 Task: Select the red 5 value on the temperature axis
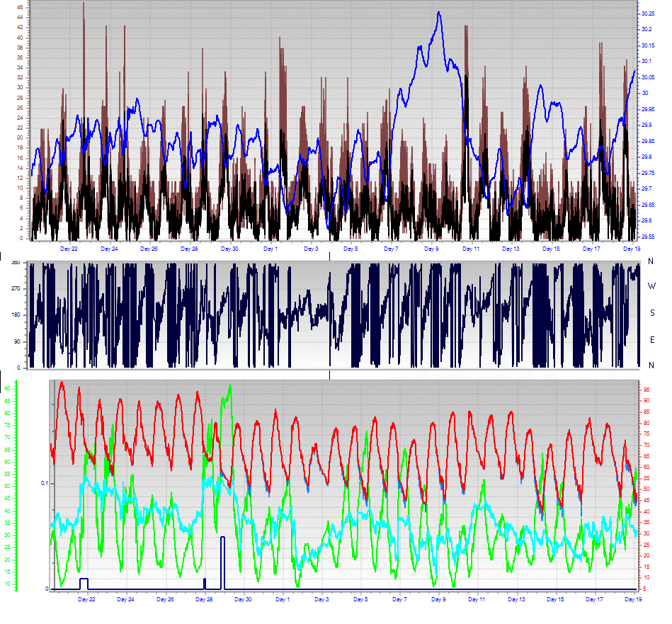(644, 589)
